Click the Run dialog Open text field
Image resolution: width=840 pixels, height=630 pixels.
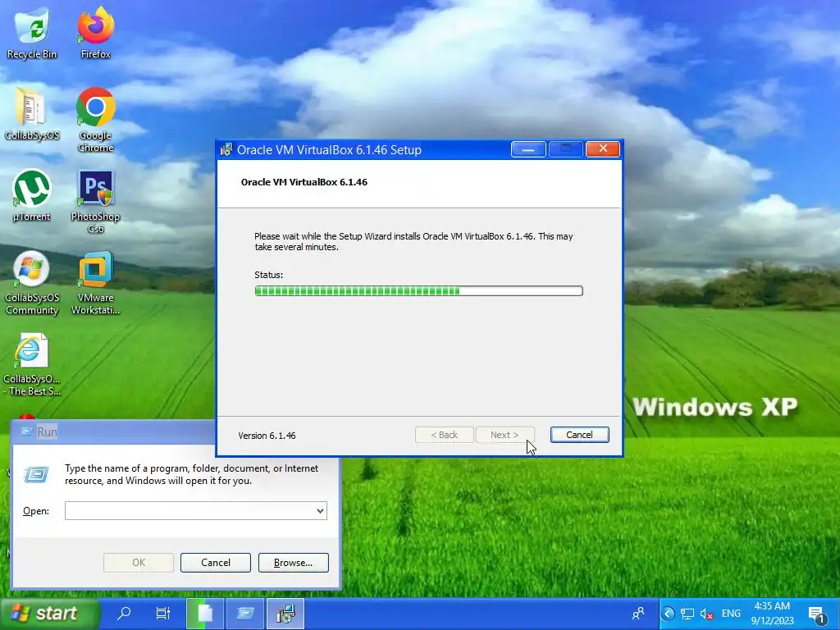click(x=195, y=510)
